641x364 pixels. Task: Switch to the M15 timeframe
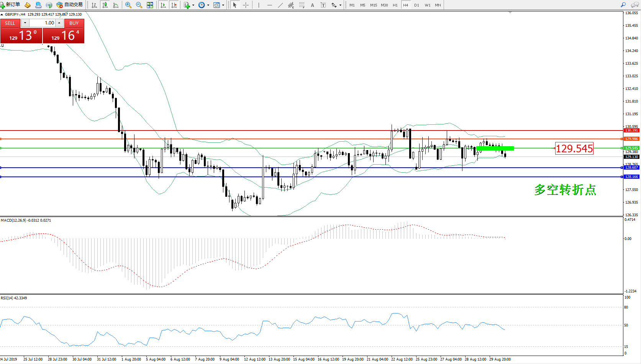point(373,5)
